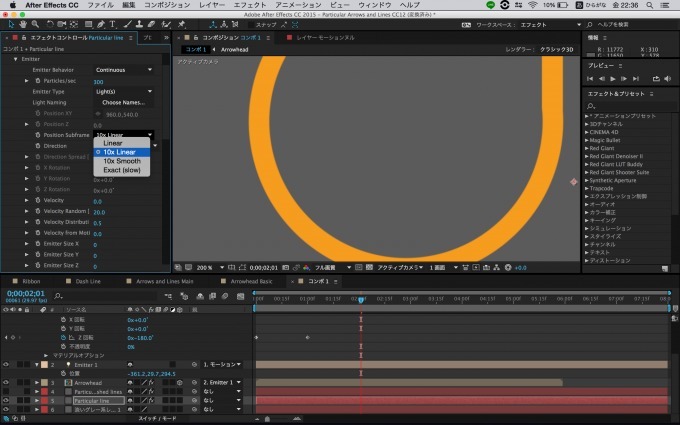This screenshot has height=425, width=680.
Task: Switch to the Dash Line timeline tab
Action: pos(88,282)
